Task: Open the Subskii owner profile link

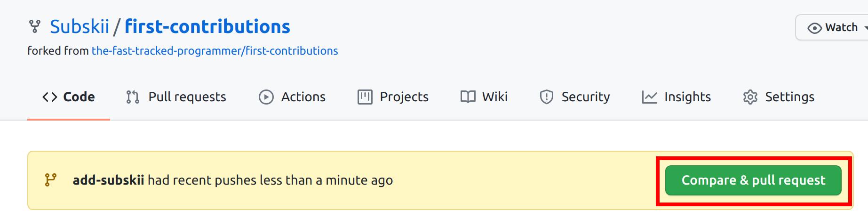Action: pyautogui.click(x=80, y=27)
